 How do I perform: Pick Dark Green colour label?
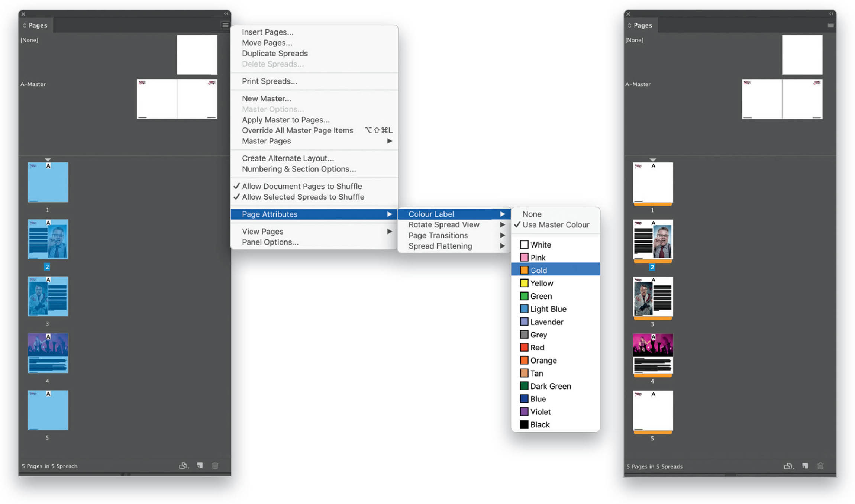555,386
